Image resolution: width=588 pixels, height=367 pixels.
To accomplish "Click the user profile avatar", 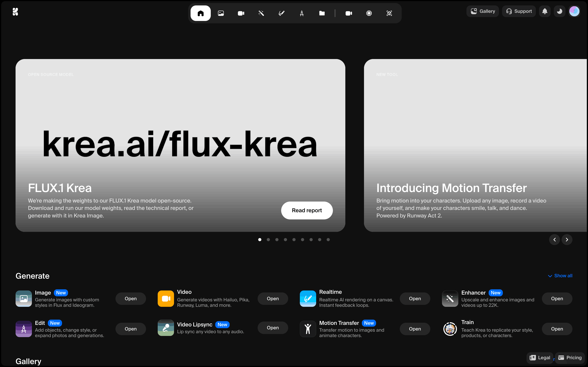I will click(x=574, y=11).
